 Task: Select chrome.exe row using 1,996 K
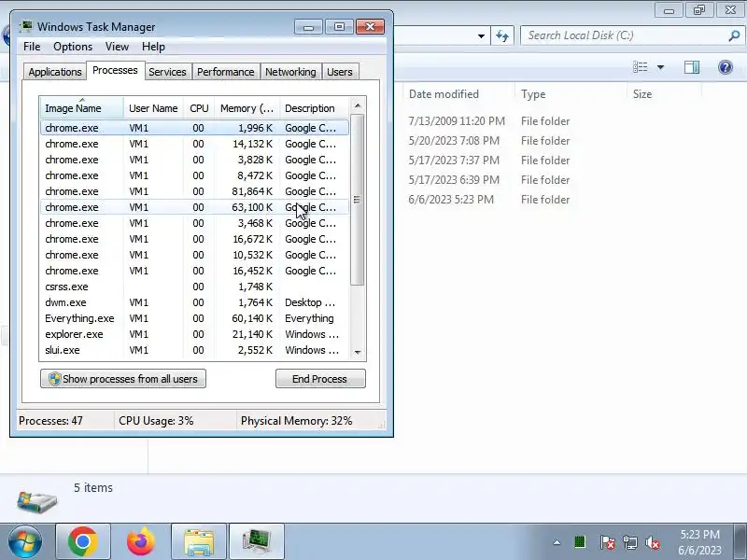pyautogui.click(x=194, y=128)
